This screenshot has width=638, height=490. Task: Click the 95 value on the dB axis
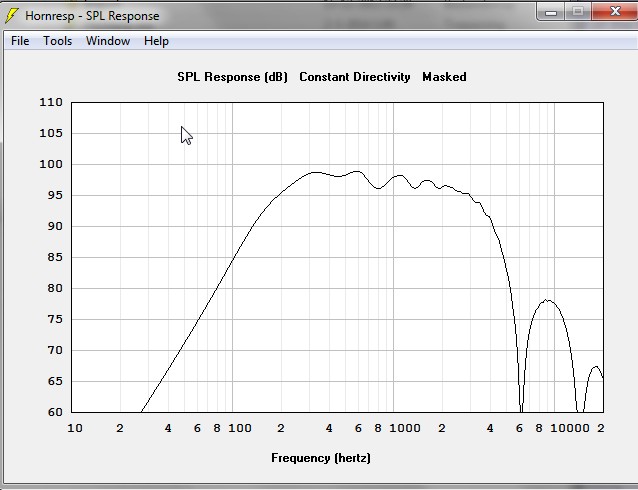[x=55, y=195]
